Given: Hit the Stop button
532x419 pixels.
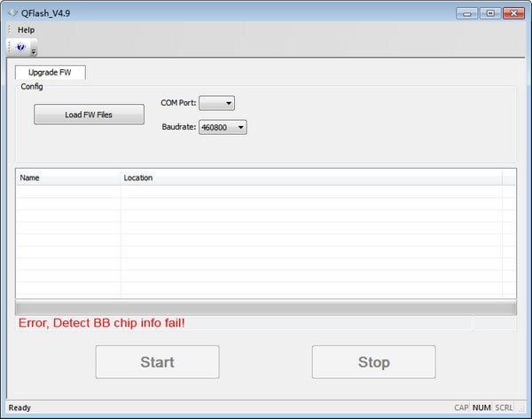Looking at the screenshot, I should coord(373,361).
